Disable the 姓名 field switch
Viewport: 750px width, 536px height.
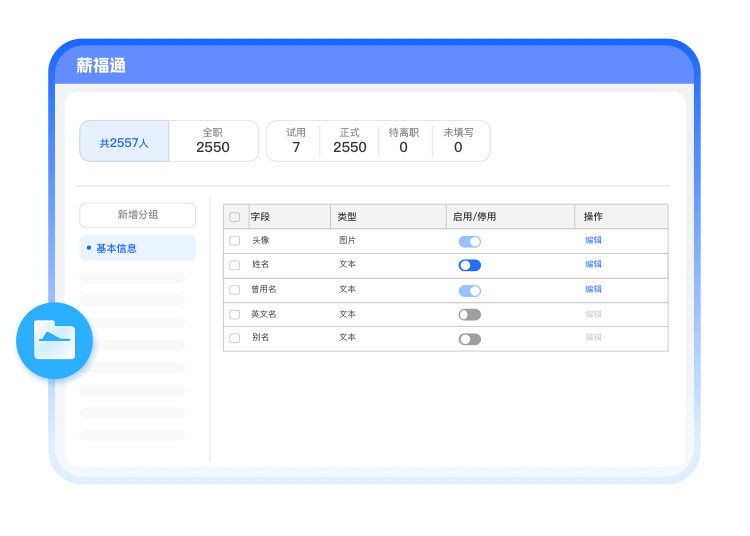(469, 265)
